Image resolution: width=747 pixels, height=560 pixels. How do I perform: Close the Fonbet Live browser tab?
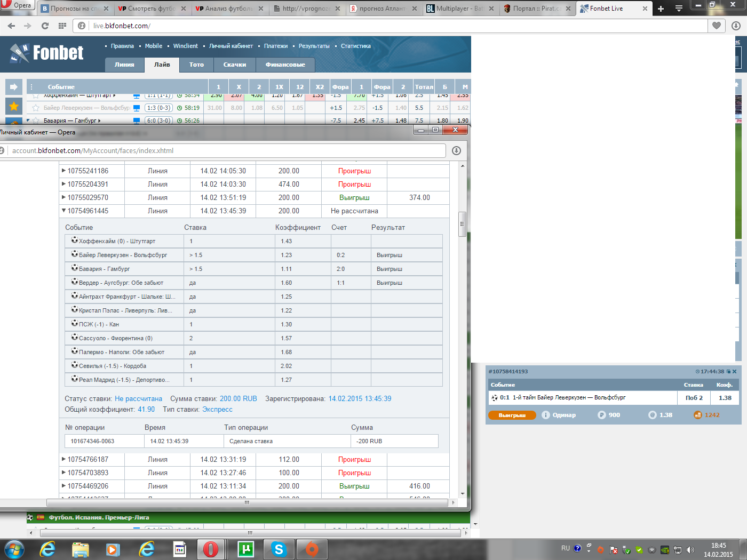(645, 9)
